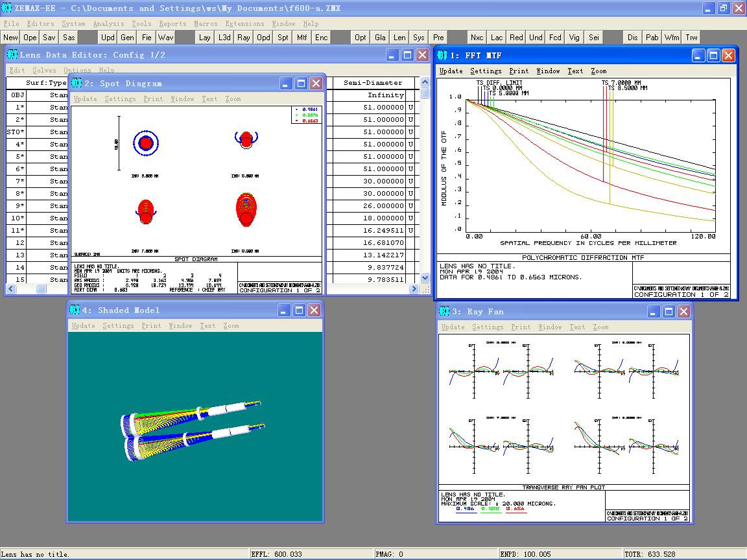747x560 pixels.
Task: Open the 2D layout with the Lay button
Action: tap(205, 38)
